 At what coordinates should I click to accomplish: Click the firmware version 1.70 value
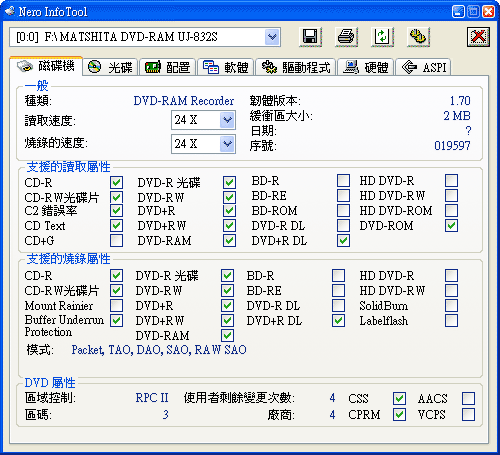(460, 101)
